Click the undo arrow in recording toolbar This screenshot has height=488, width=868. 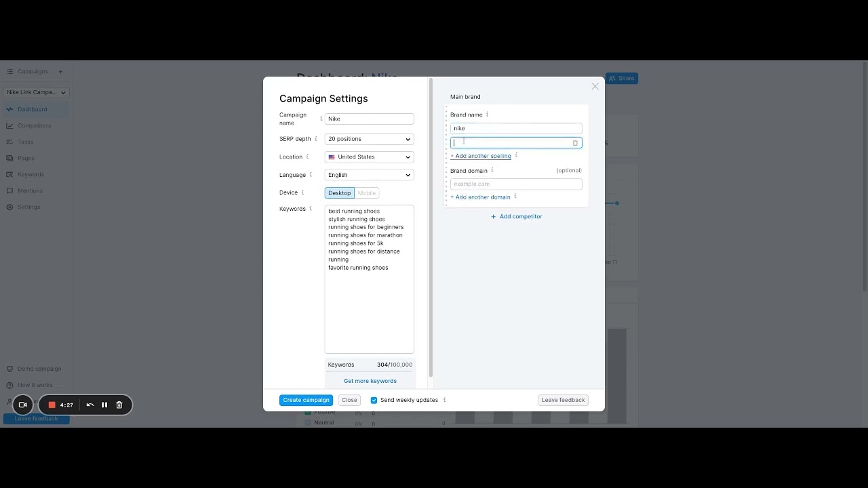click(x=90, y=405)
